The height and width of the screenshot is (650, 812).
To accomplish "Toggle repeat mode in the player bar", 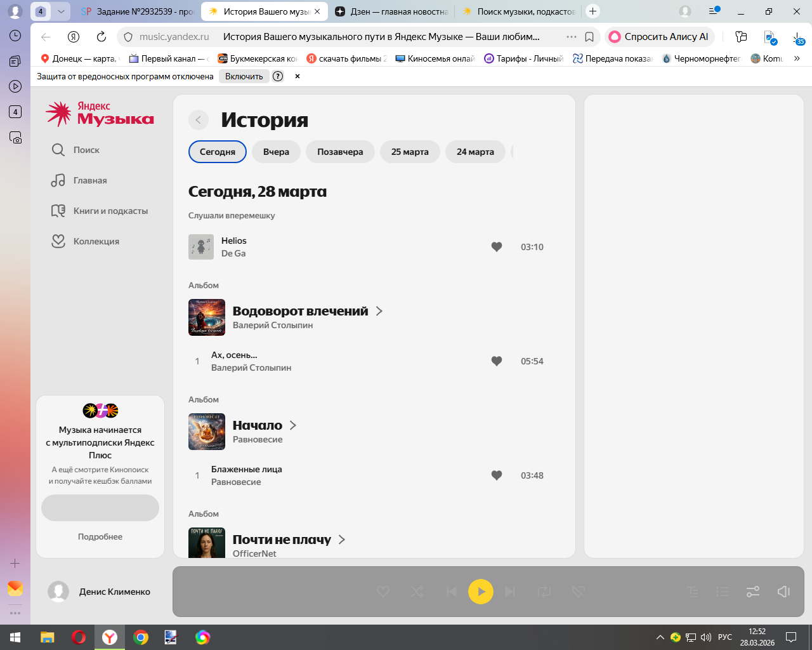I will tap(544, 592).
